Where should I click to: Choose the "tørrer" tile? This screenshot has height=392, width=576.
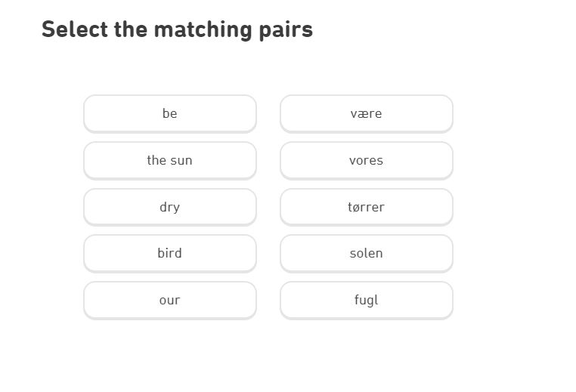pos(366,207)
